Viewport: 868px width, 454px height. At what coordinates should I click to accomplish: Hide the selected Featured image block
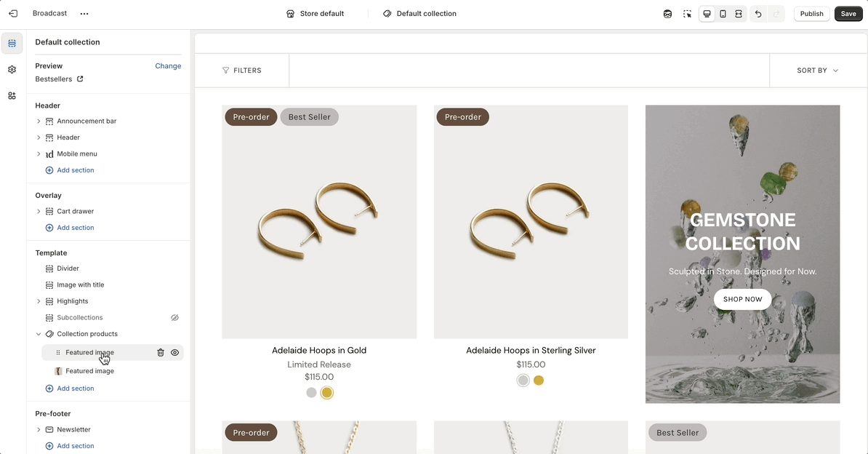(x=175, y=353)
